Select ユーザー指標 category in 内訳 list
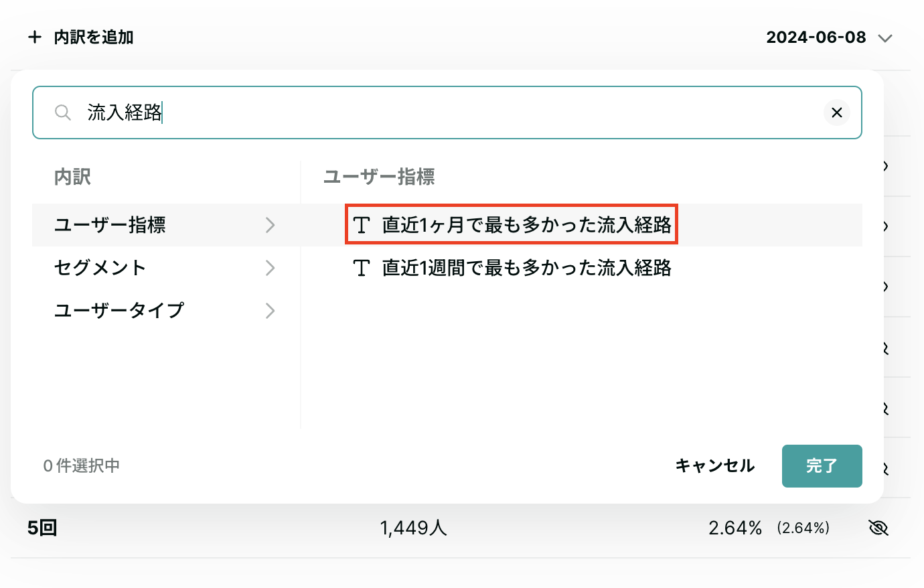The height and width of the screenshot is (588, 924). [166, 225]
